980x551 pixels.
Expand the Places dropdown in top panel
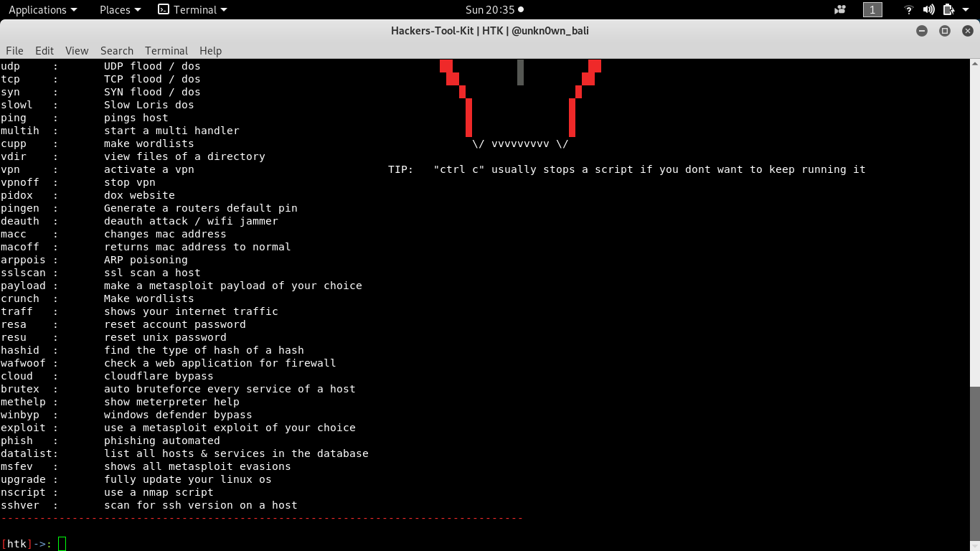(120, 9)
